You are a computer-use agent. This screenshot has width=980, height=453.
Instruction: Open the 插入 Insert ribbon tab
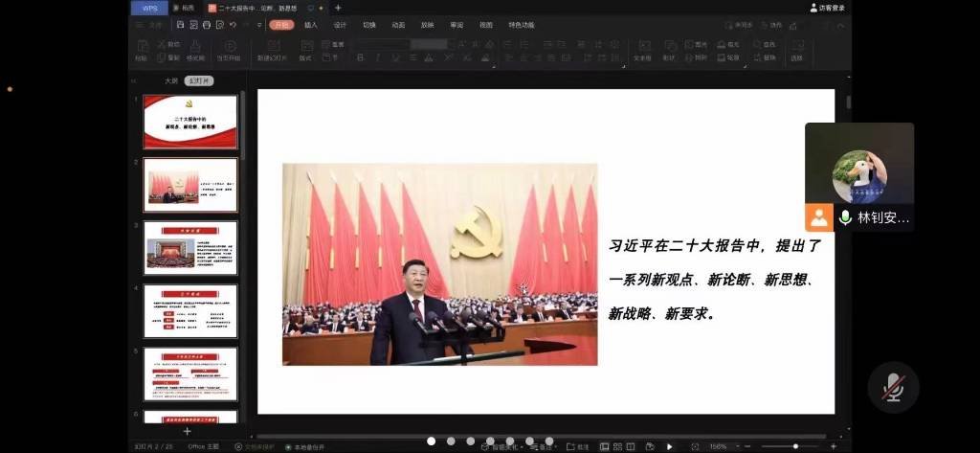(310, 25)
